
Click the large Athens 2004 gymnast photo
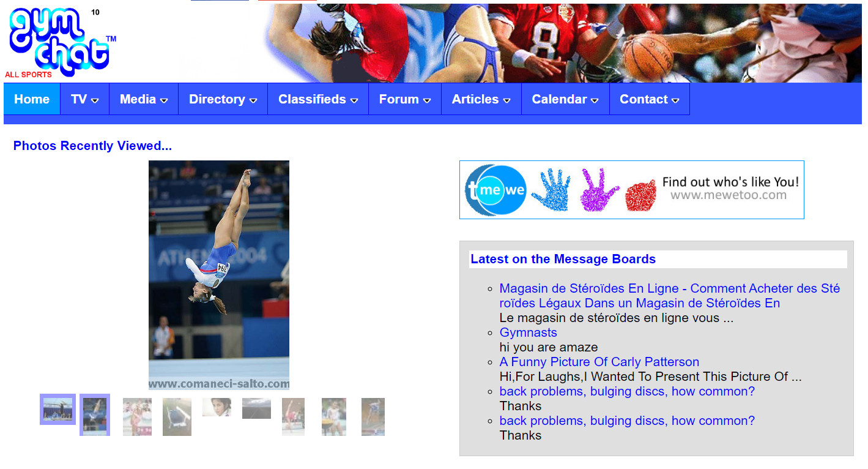tap(219, 275)
